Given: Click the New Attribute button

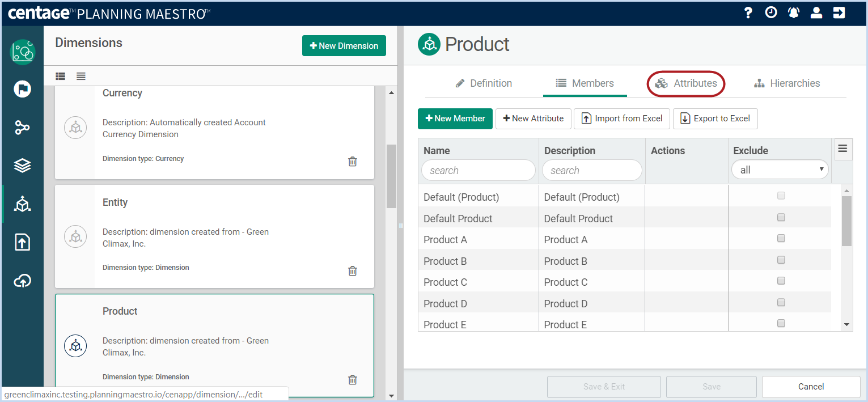Looking at the screenshot, I should [x=533, y=119].
